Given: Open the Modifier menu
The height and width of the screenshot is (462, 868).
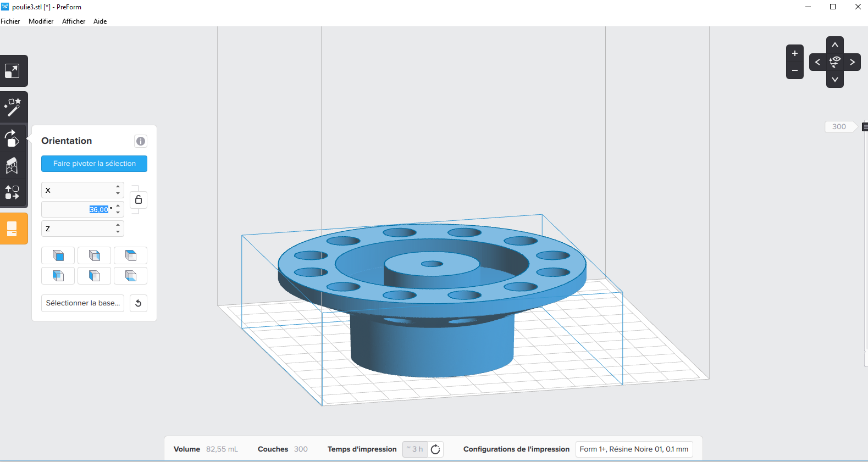Looking at the screenshot, I should pyautogui.click(x=41, y=21).
